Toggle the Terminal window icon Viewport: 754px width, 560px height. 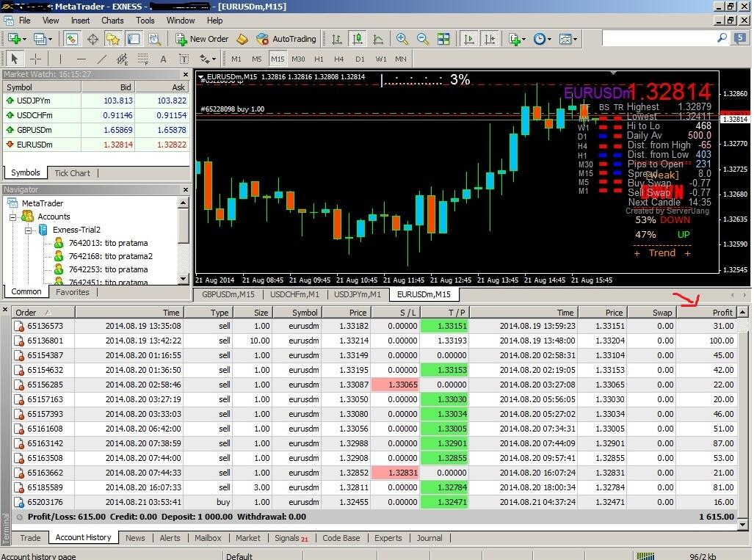pyautogui.click(x=133, y=39)
